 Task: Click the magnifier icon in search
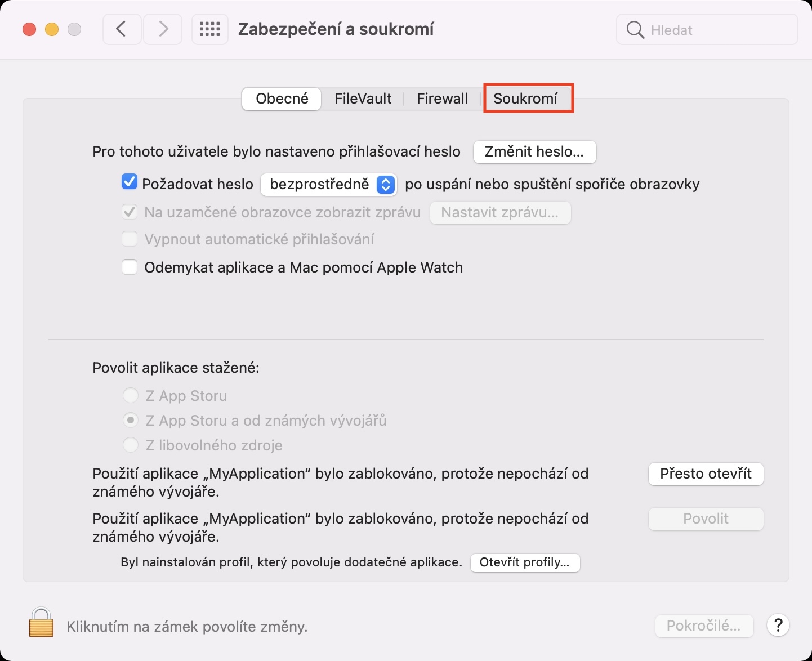(635, 30)
